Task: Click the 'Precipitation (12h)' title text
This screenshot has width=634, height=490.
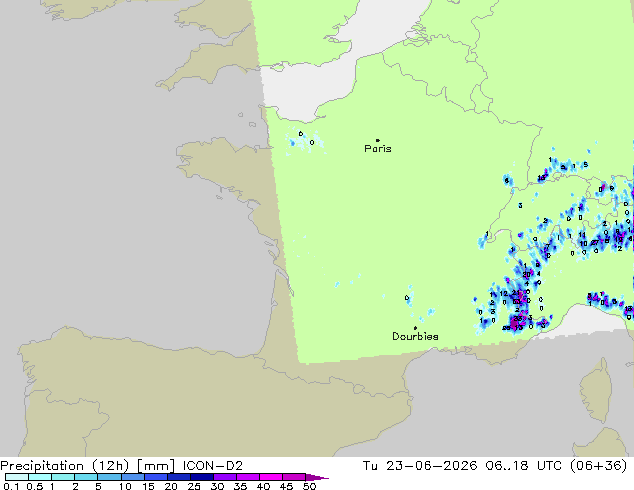Action: click(x=65, y=466)
